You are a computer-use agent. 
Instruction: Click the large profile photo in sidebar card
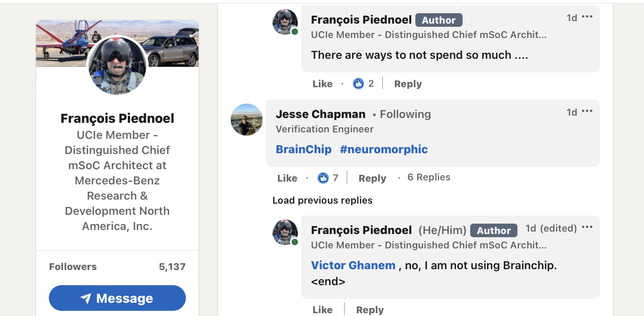[x=117, y=65]
